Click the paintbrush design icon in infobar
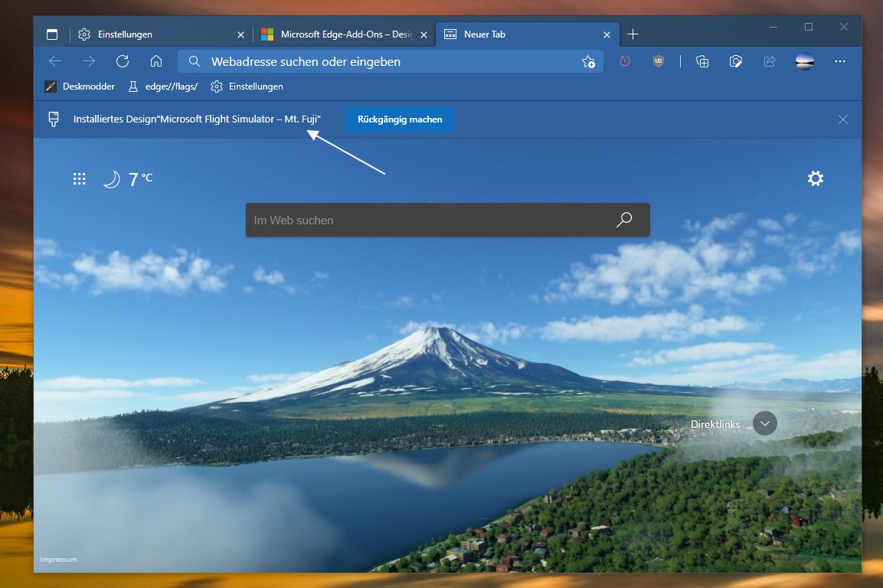Image resolution: width=883 pixels, height=588 pixels. 54,119
